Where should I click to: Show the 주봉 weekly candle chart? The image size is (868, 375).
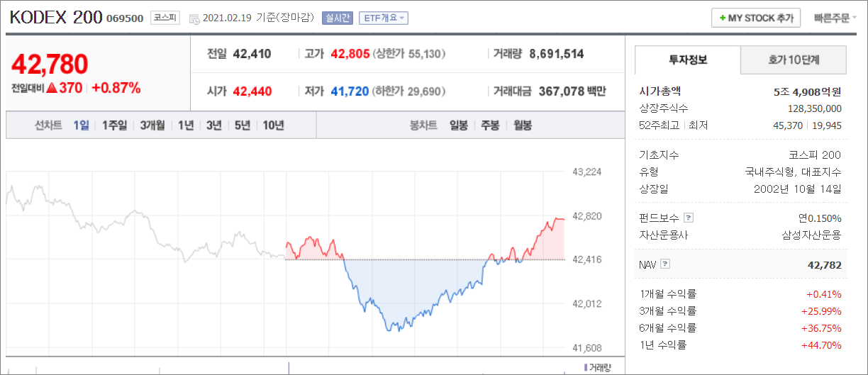tap(490, 125)
